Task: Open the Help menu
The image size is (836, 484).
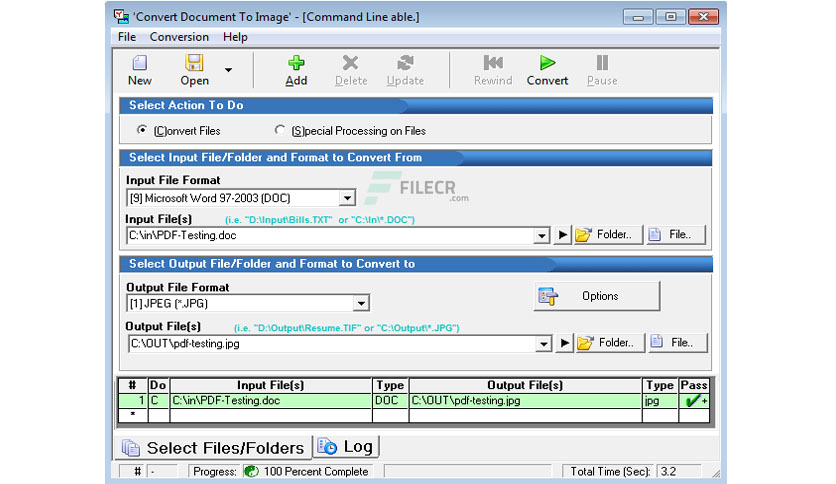Action: coord(235,37)
